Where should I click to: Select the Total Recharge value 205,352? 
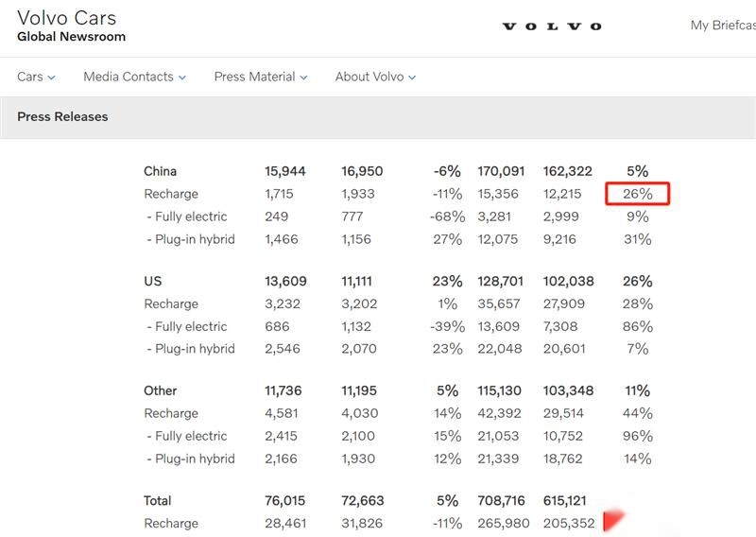569,524
